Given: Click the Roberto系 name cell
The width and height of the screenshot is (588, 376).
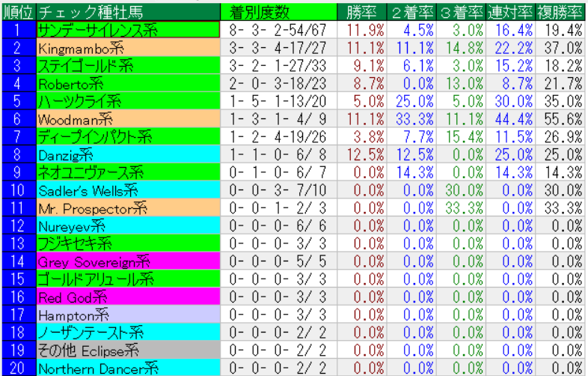Looking at the screenshot, I should 128,83.
